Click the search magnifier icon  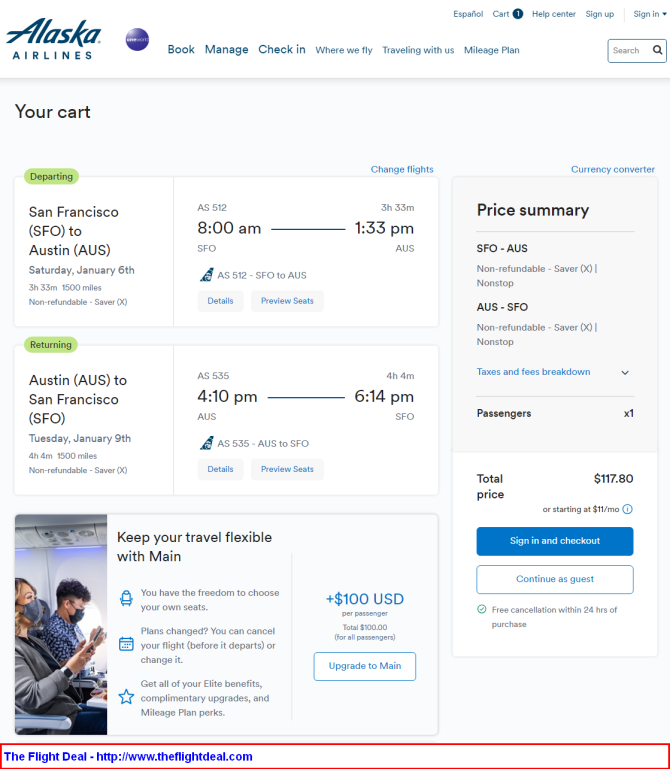[x=657, y=50]
